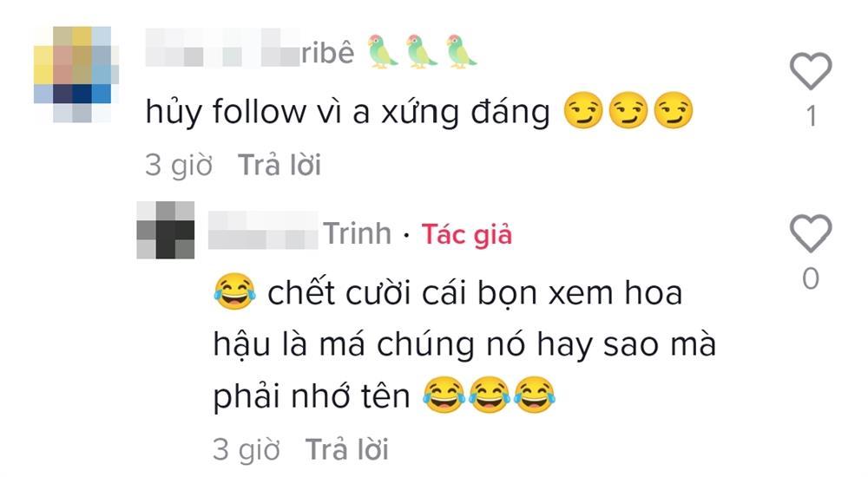The height and width of the screenshot is (477, 868).
Task: Click the last smirking emoji in the comment
Action: [x=674, y=111]
